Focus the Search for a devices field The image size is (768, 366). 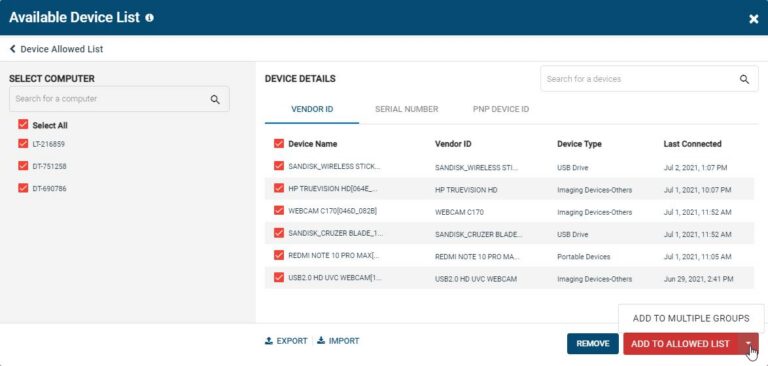click(x=649, y=79)
